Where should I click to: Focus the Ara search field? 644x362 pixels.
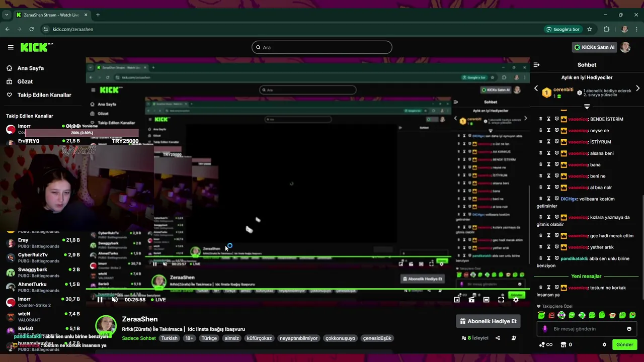click(322, 47)
